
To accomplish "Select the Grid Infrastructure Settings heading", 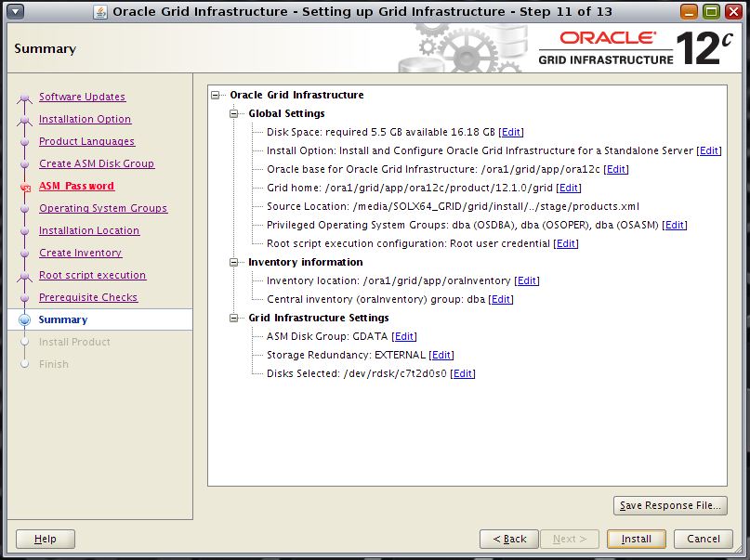I will click(x=319, y=319).
